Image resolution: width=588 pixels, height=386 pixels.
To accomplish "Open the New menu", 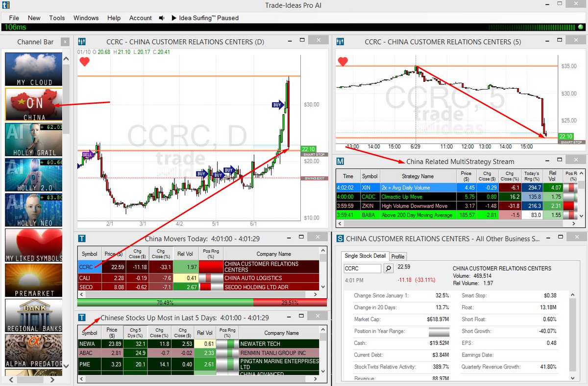I will (x=34, y=18).
